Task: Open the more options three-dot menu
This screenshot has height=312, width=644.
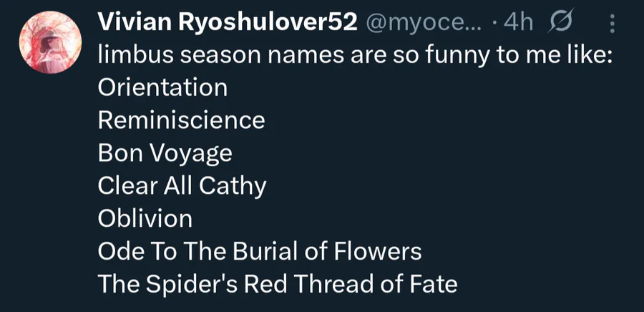Action: coord(613,24)
